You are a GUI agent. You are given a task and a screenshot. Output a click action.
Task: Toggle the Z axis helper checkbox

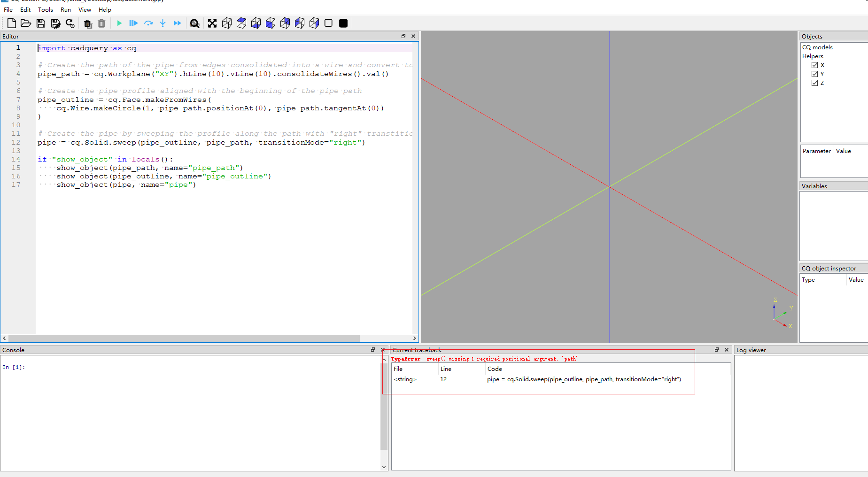point(814,83)
